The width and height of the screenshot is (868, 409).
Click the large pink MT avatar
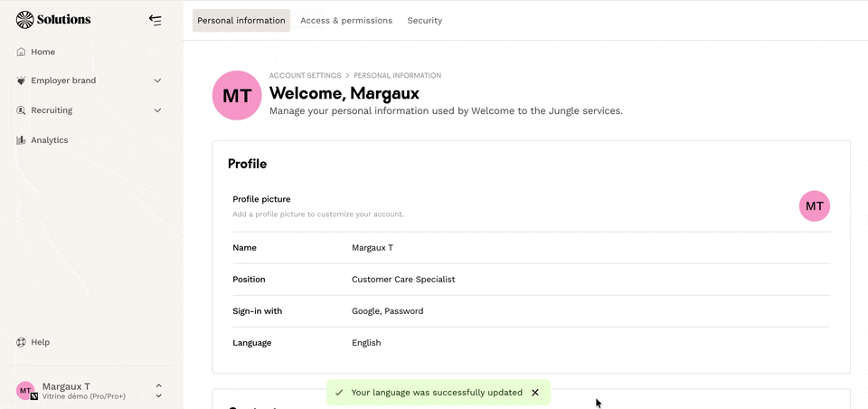[x=237, y=95]
